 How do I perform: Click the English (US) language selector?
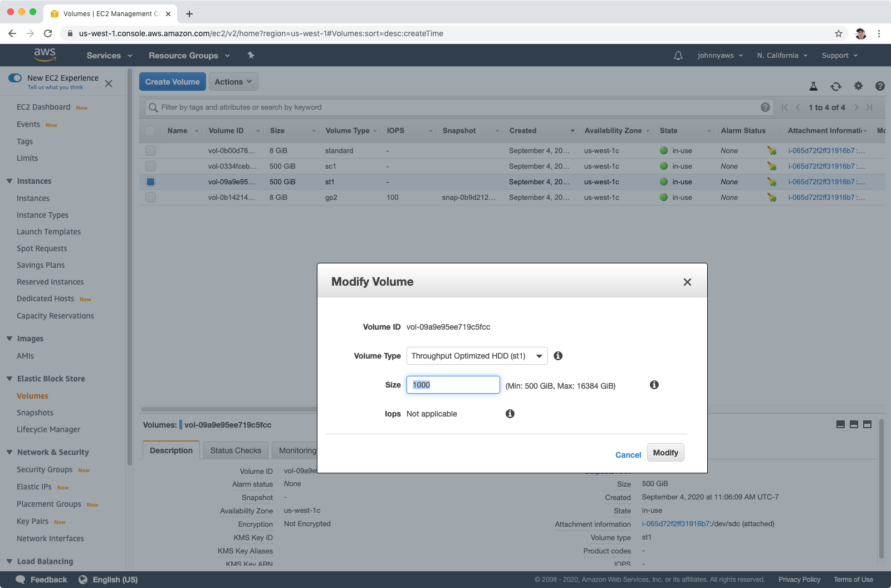[109, 580]
